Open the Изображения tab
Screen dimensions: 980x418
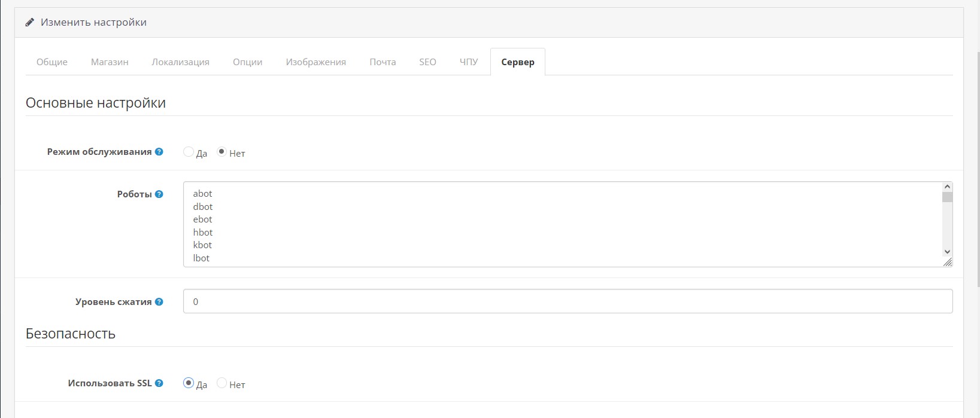click(316, 62)
